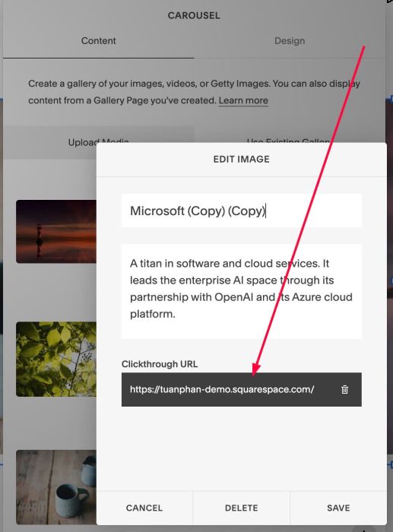Open the Learn more link
Screen dimensions: 393x532
coord(243,100)
